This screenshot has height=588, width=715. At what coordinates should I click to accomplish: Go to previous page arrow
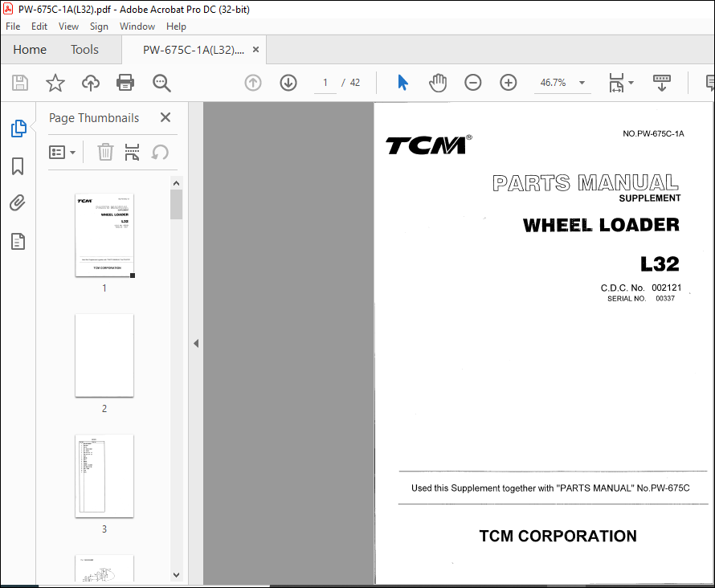pyautogui.click(x=253, y=83)
